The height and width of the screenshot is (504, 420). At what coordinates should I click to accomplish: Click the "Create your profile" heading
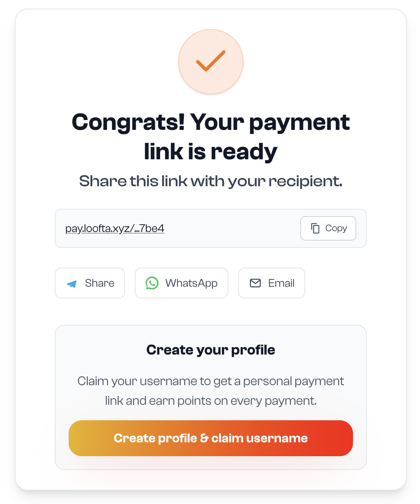coord(210,350)
